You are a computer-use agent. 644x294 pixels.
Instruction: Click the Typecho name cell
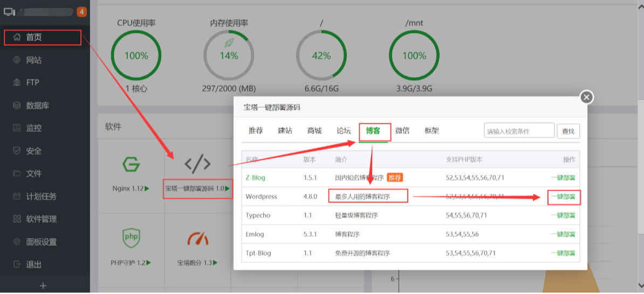(x=258, y=215)
